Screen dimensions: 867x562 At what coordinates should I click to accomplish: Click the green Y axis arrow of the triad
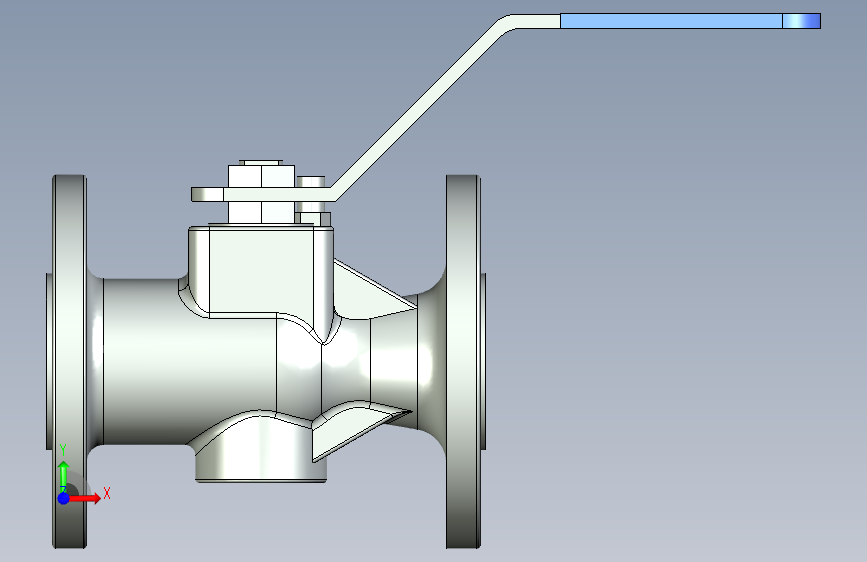pos(64,473)
